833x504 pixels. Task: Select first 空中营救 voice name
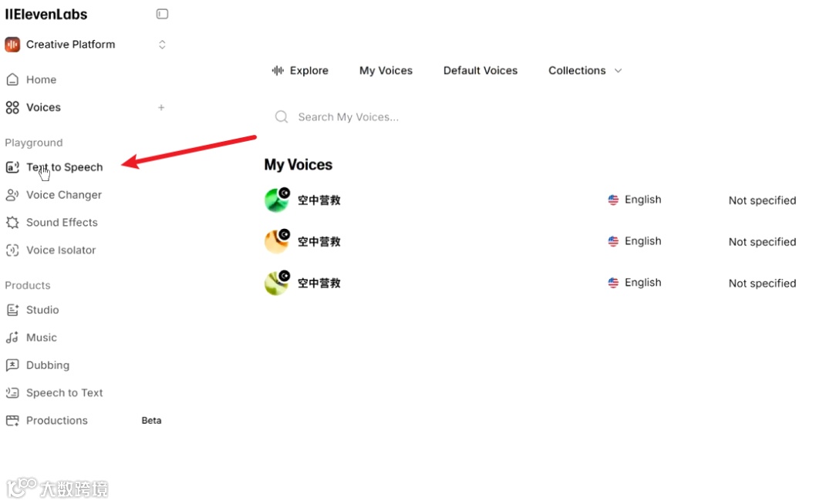(319, 200)
